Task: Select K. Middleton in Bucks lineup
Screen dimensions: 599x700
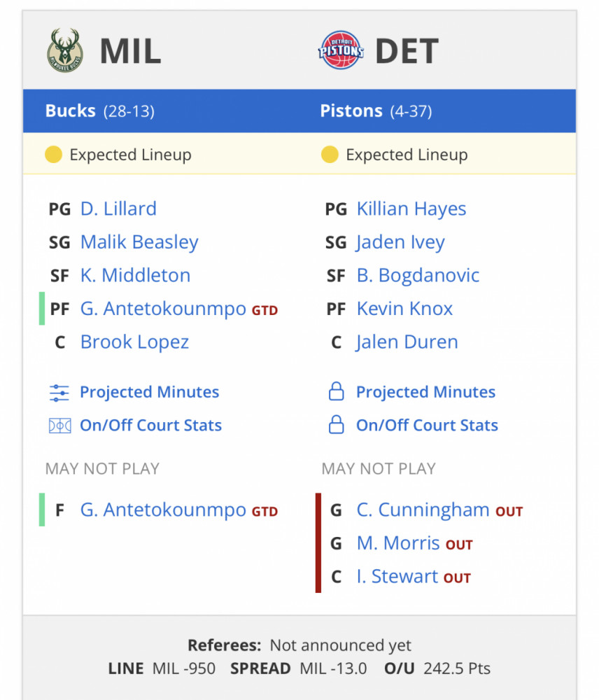Action: coord(135,275)
